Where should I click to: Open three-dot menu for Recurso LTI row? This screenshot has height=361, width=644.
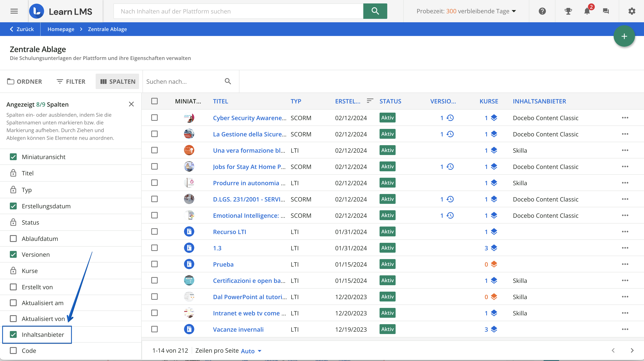pyautogui.click(x=625, y=231)
